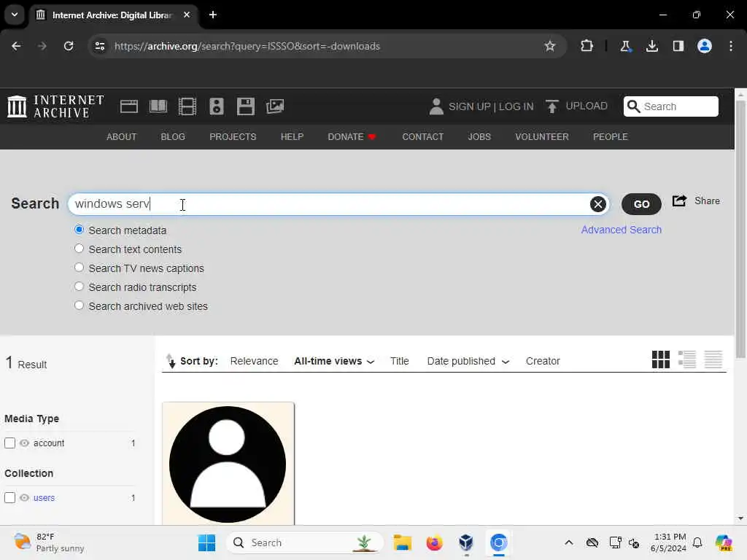Bookmark this page with the star icon

(x=550, y=46)
